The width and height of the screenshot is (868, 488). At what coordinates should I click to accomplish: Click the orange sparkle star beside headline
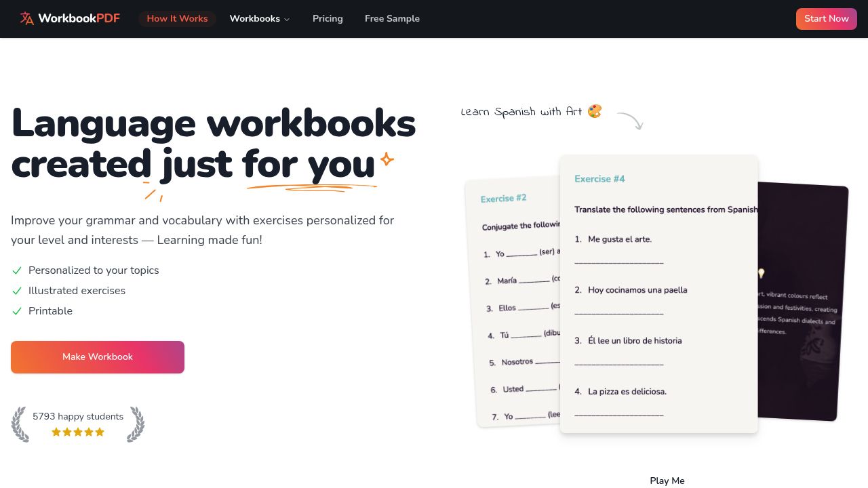tap(387, 159)
